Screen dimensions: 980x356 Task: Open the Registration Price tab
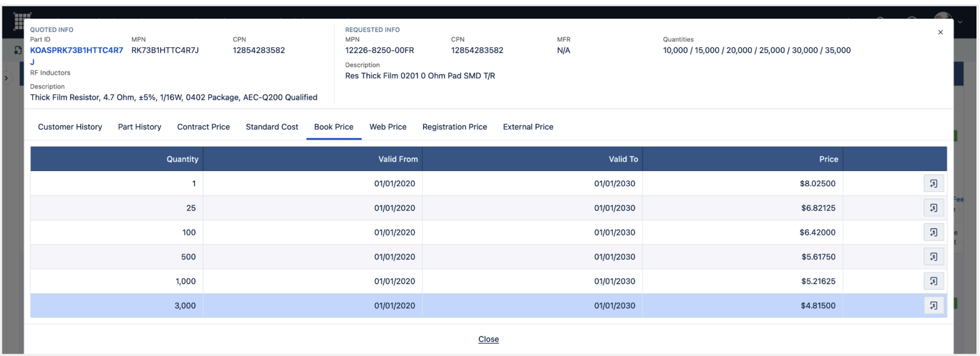[454, 127]
